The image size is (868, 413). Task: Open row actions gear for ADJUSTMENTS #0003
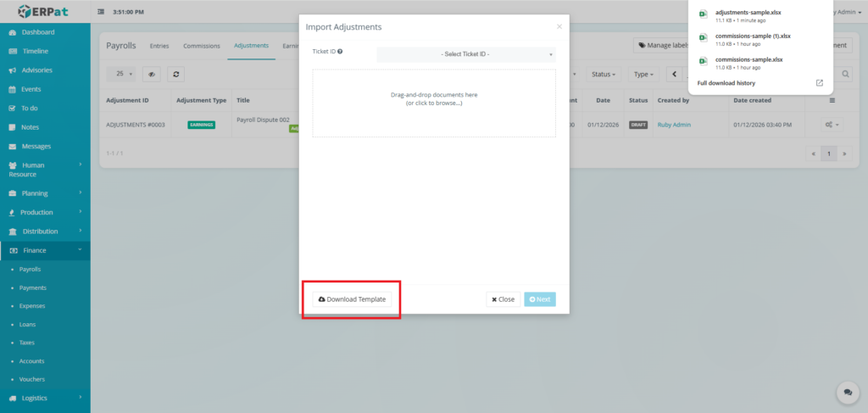coord(832,125)
